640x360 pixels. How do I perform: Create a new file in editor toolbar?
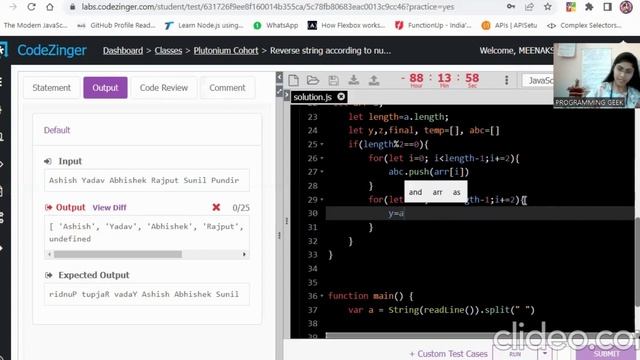click(293, 80)
